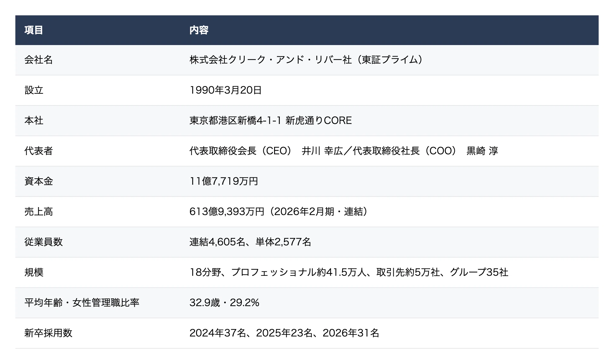Viewport: 614px width, 364px height.
Task: Click the founding date 1990年3月20日
Action: pos(226,90)
